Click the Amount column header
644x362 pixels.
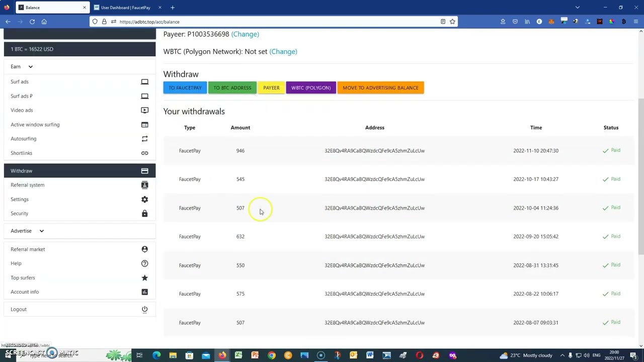pyautogui.click(x=240, y=128)
